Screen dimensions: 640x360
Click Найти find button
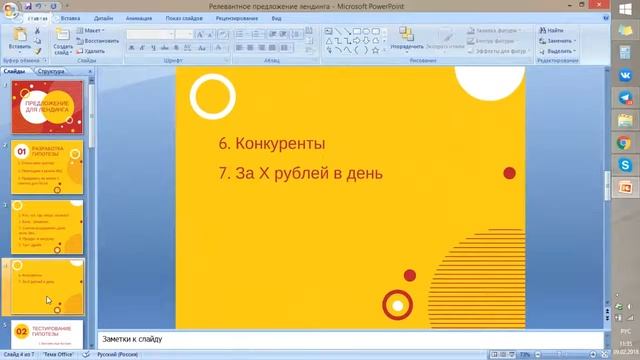[x=551, y=30]
